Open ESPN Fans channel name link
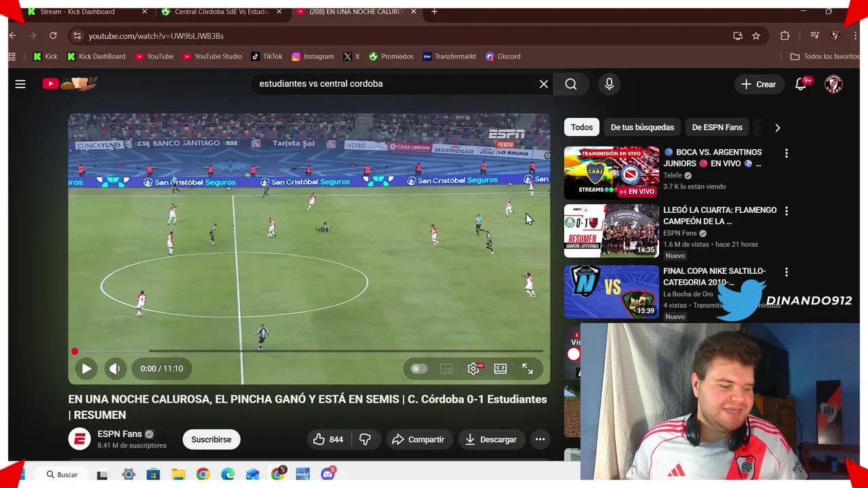Image resolution: width=868 pixels, height=488 pixels. coord(119,434)
